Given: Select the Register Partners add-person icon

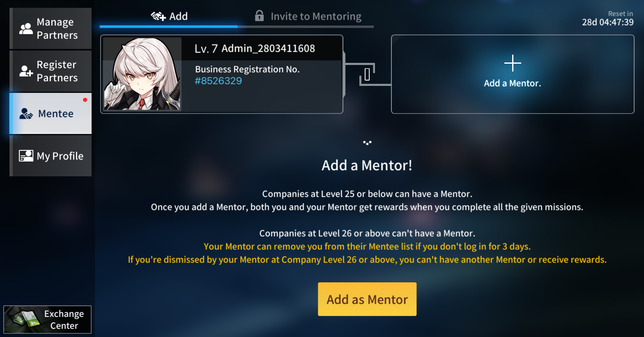Looking at the screenshot, I should pyautogui.click(x=26, y=71).
